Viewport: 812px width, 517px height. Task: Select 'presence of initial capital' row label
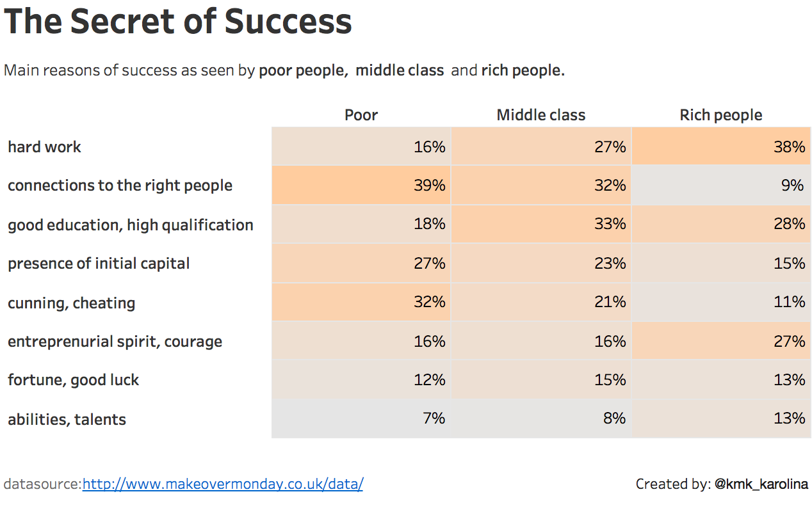pos(99,264)
